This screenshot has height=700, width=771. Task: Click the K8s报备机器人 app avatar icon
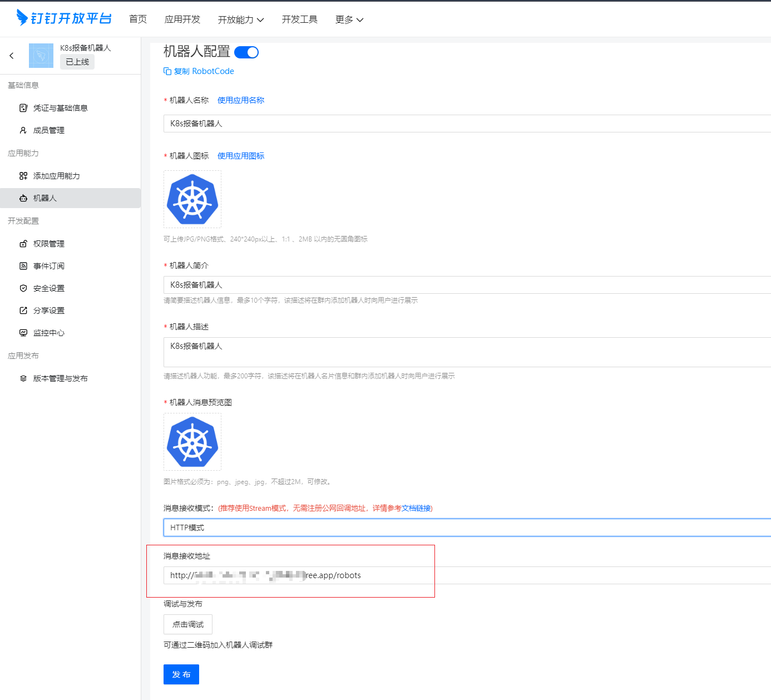41,56
